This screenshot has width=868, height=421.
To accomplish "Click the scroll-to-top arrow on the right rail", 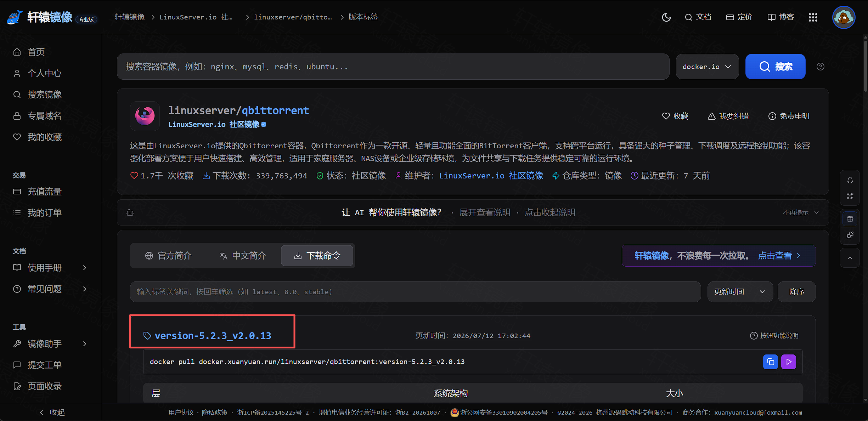I will (850, 258).
